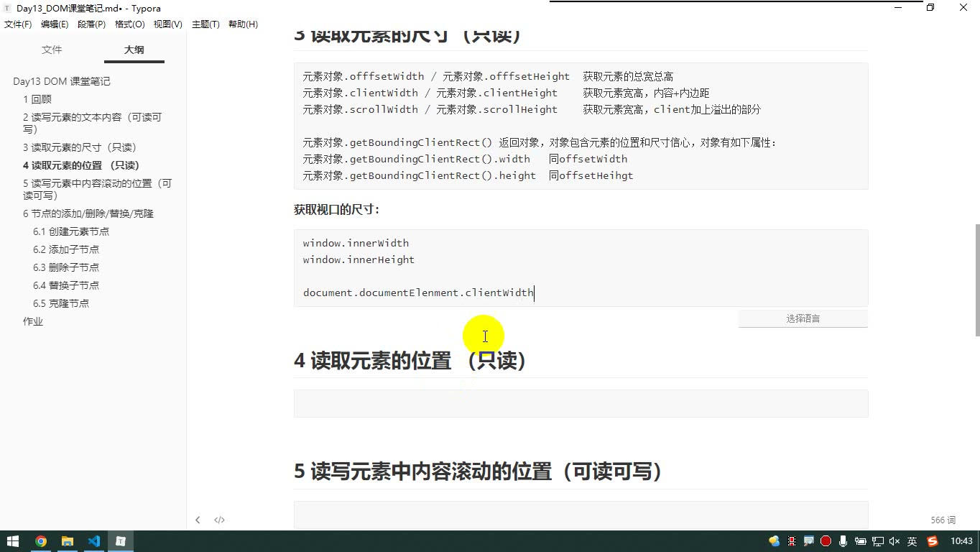Jump to outline item 6.4 替换子节点
The image size is (980, 552).
pos(66,285)
